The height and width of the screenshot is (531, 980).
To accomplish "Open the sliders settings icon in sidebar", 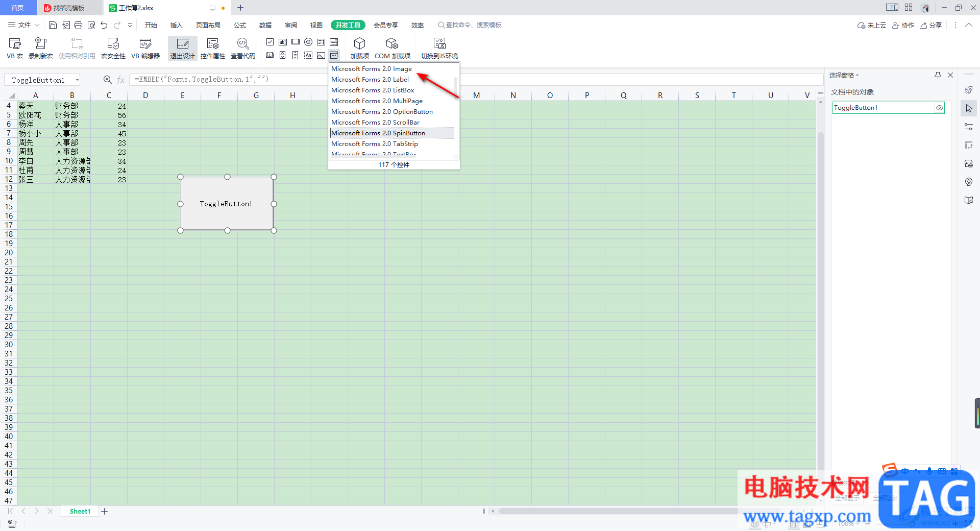I will pos(969,127).
